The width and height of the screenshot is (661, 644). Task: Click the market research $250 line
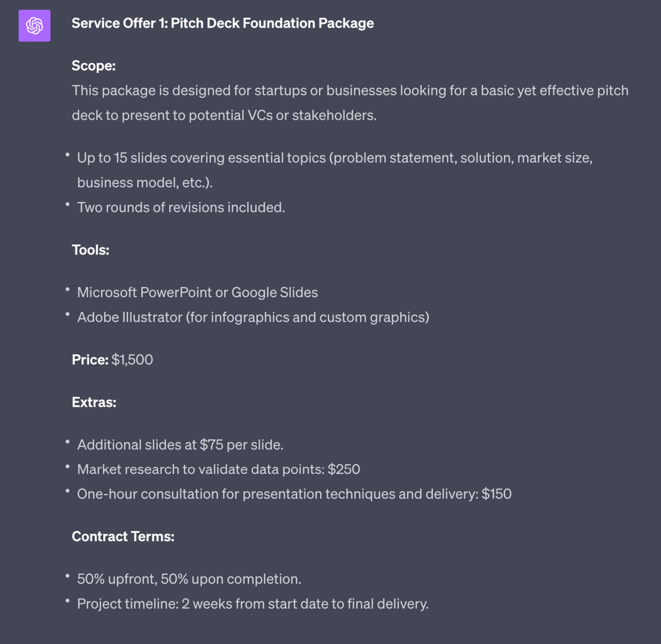tap(218, 469)
